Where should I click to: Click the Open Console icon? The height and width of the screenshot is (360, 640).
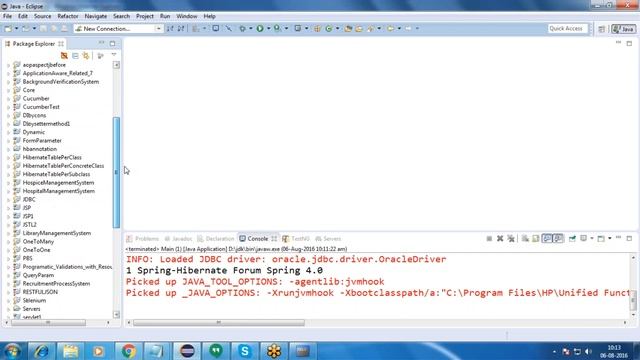click(601, 238)
